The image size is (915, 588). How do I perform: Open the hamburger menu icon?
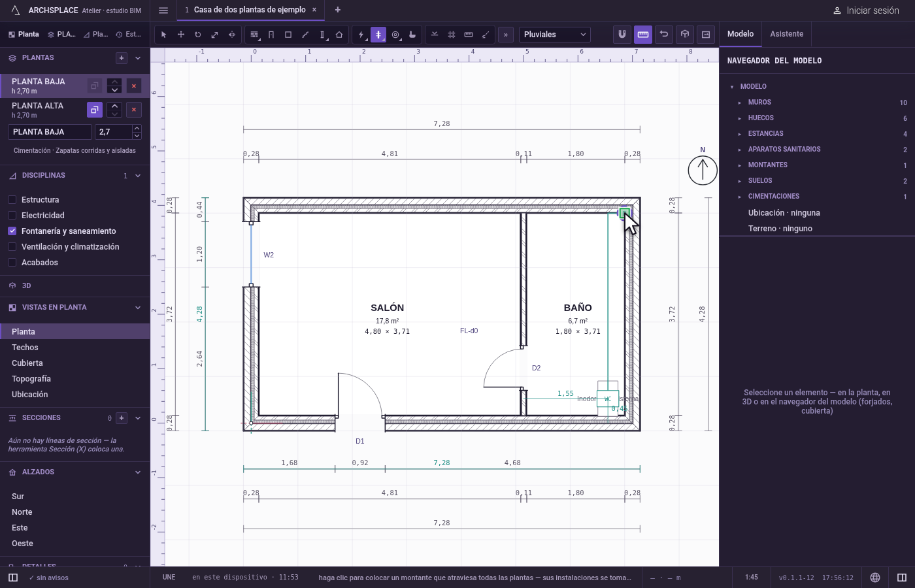click(163, 10)
